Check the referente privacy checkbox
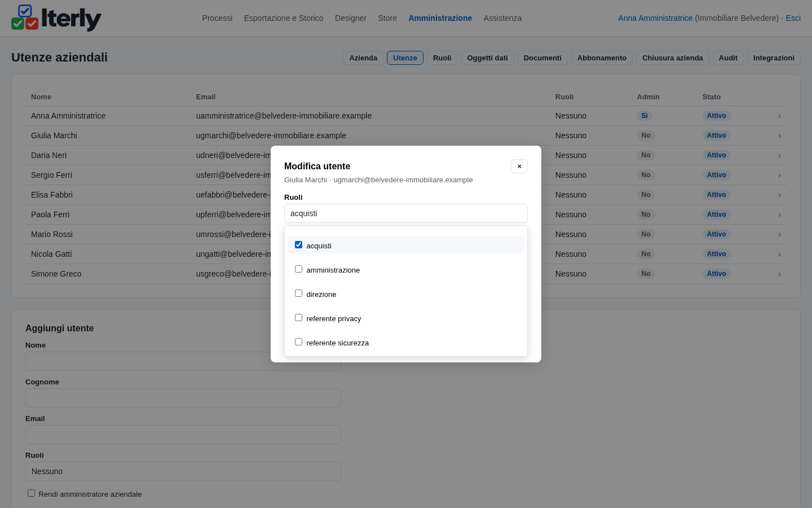Viewport: 812px width, 508px height. click(298, 317)
